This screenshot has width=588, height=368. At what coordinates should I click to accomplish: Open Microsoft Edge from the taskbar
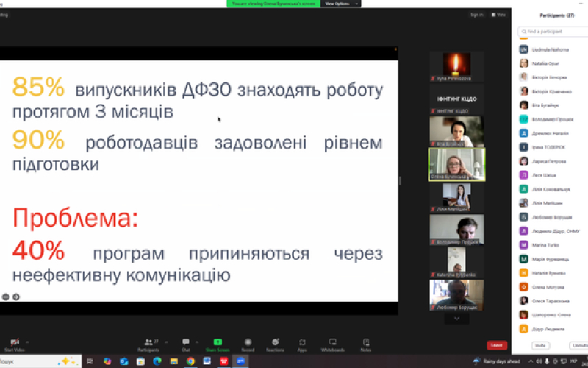[157, 361]
